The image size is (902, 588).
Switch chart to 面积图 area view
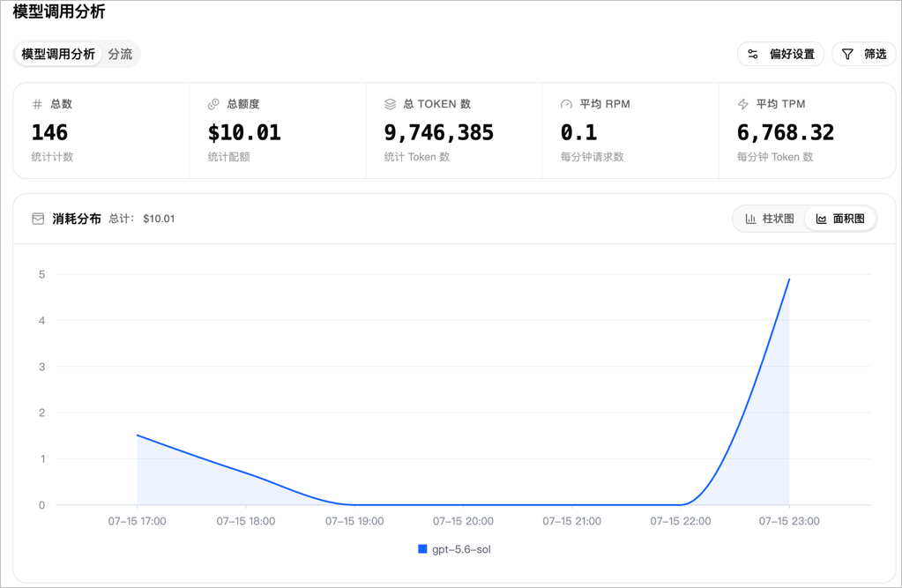840,219
